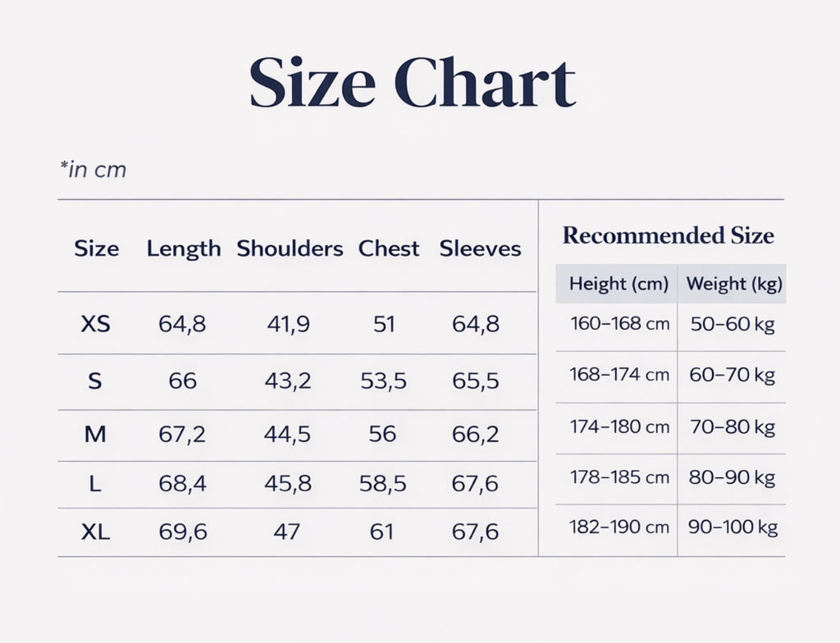This screenshot has height=643, width=840.
Task: Click the S length value 66
Action: [x=182, y=381]
